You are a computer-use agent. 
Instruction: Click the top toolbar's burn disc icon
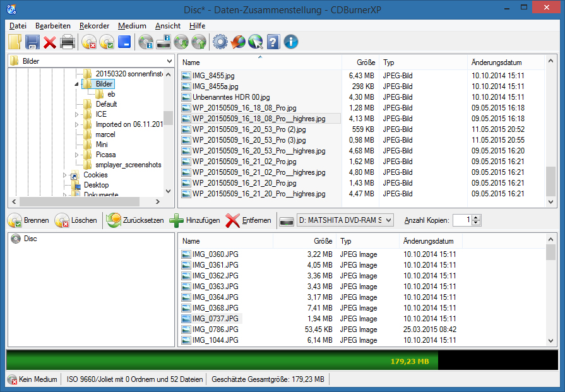pyautogui.click(x=107, y=42)
